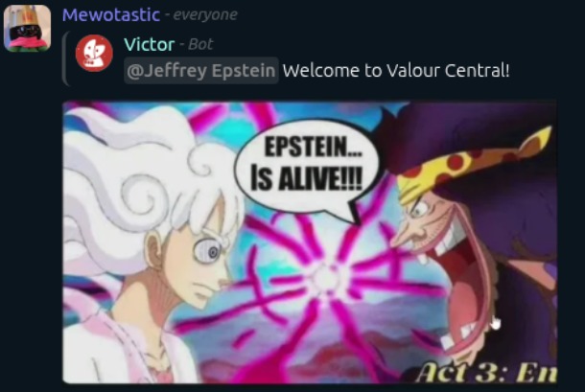Open the attached meme image
This screenshot has height=392, width=585.
coord(310,242)
